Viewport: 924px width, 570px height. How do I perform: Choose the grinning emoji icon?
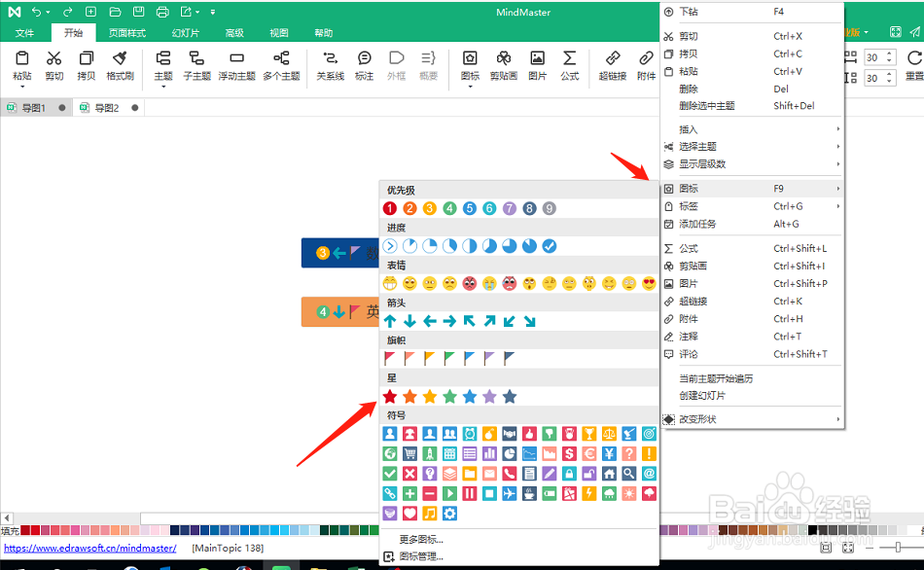389,283
